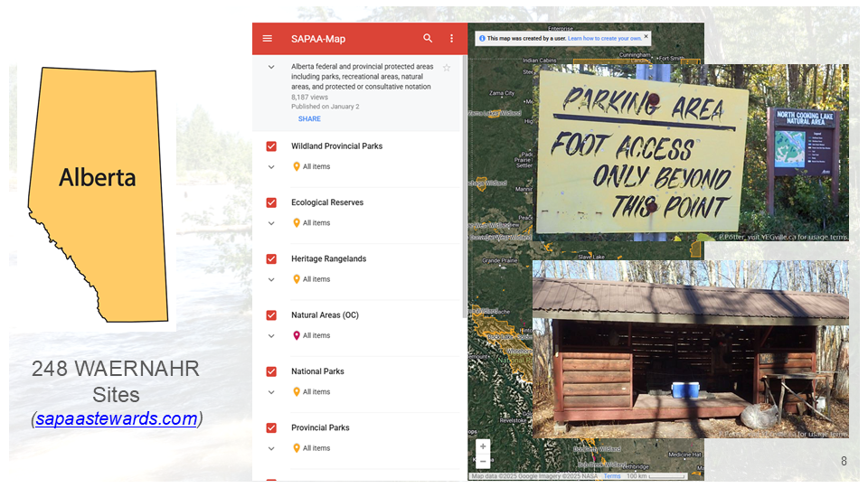Open the sapaastewards.com link
868x488 pixels.
(x=117, y=418)
